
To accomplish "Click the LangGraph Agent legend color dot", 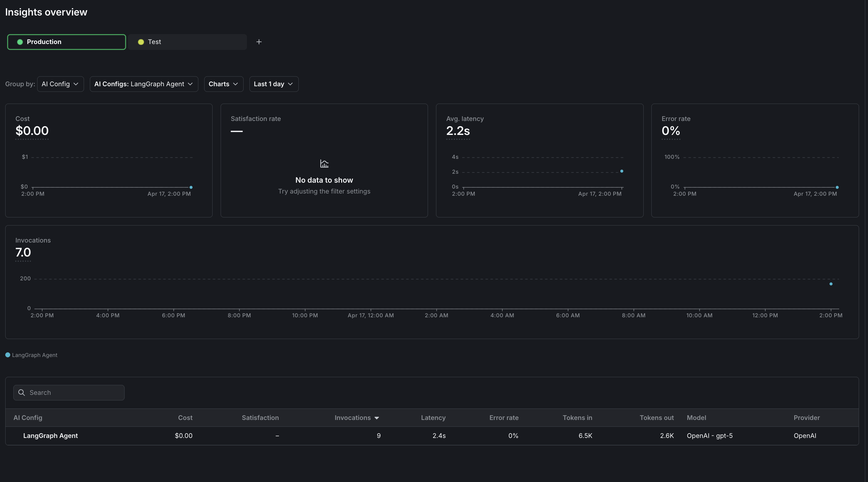I will [7, 355].
